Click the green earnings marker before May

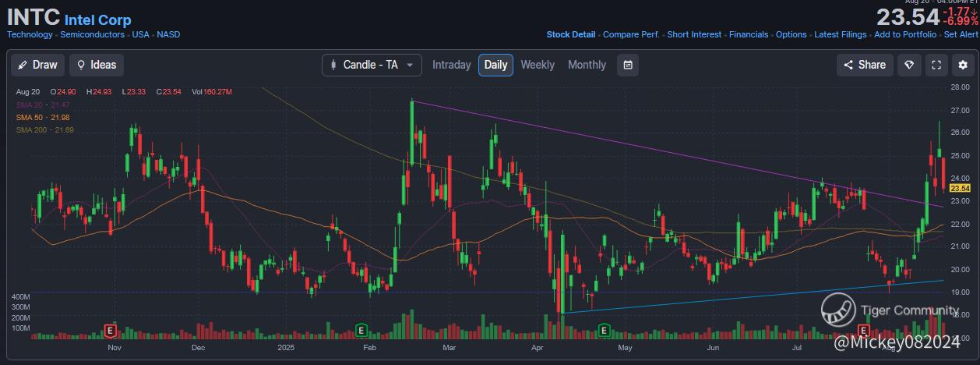click(x=604, y=331)
